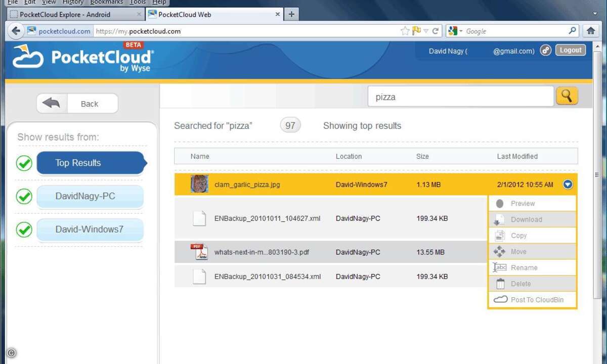Choose Rename from the actions menu
607x364 pixels.
point(532,268)
